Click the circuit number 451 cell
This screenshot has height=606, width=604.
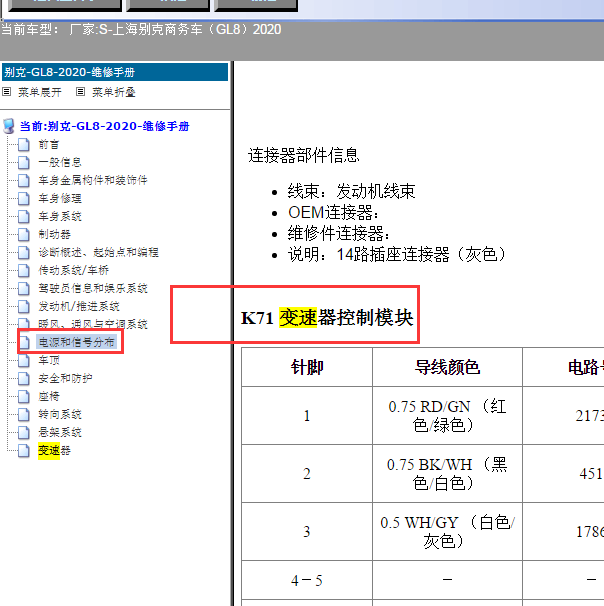tap(563, 474)
